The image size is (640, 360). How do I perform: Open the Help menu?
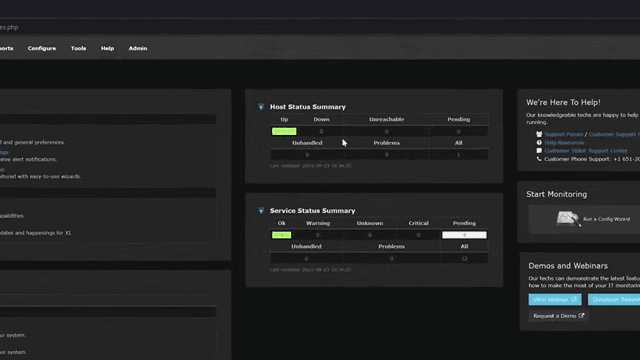click(x=107, y=48)
